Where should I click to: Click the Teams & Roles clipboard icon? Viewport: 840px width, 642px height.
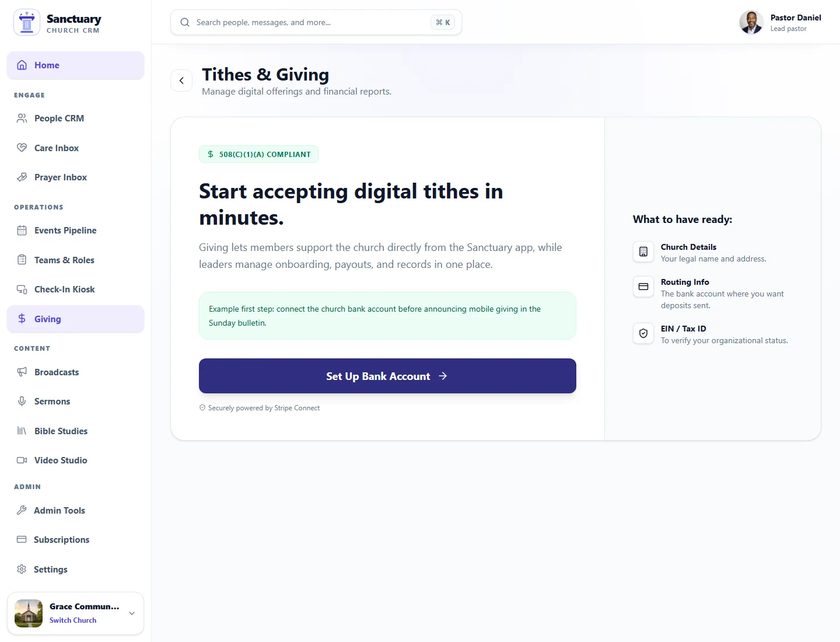22,260
